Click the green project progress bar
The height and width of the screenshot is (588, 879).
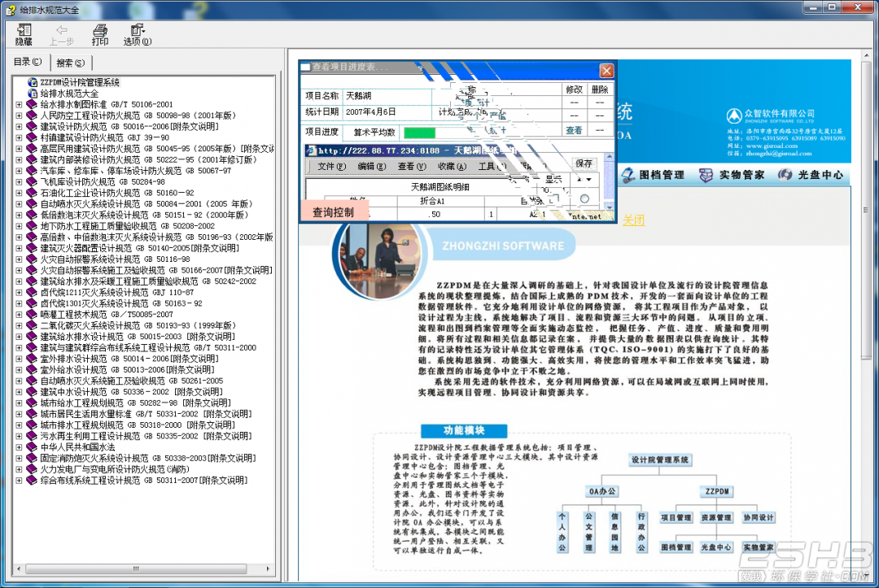point(419,133)
